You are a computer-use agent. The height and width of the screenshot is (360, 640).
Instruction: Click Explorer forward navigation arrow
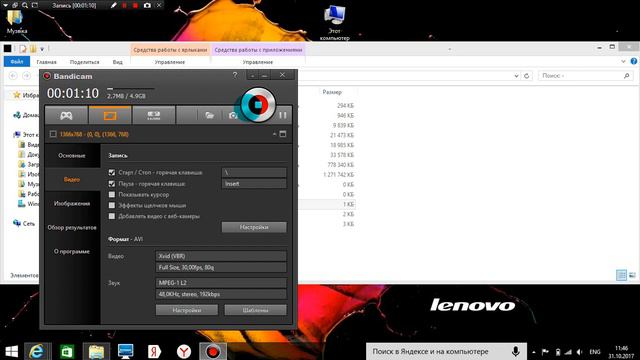pos(27,76)
